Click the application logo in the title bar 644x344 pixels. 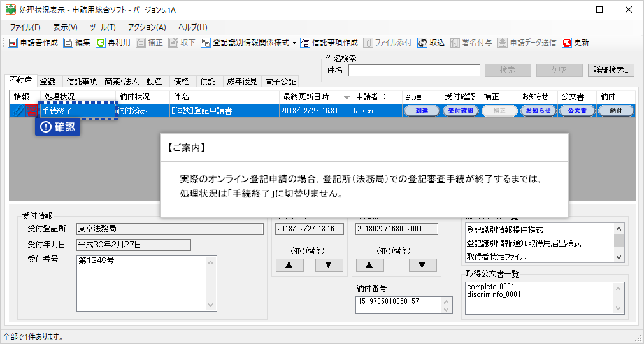(x=10, y=10)
